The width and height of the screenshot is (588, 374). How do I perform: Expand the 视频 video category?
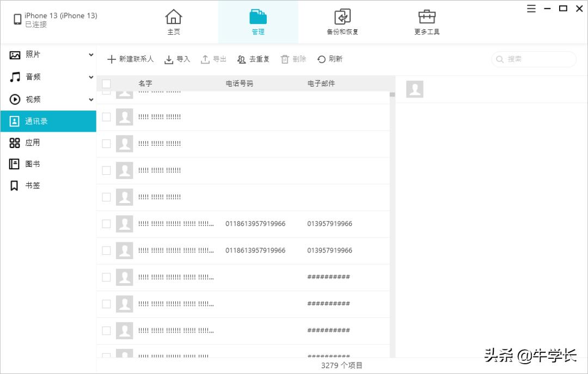tap(91, 100)
